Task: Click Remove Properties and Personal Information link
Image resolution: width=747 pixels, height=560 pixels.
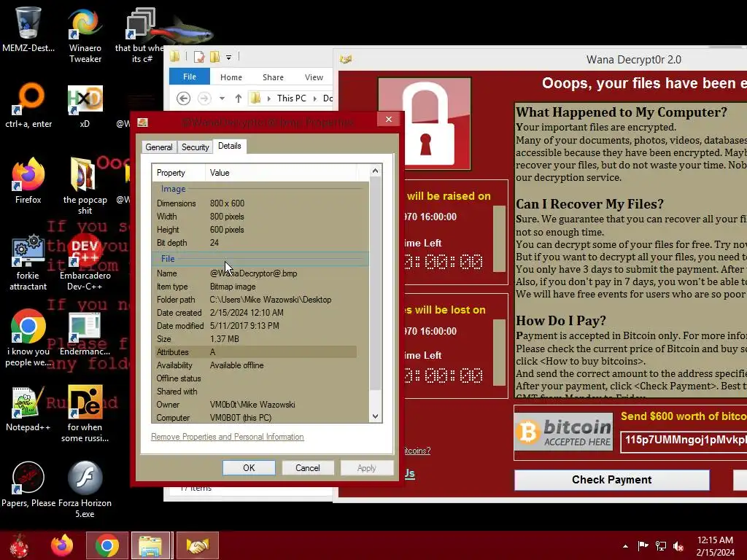Action: tap(228, 437)
